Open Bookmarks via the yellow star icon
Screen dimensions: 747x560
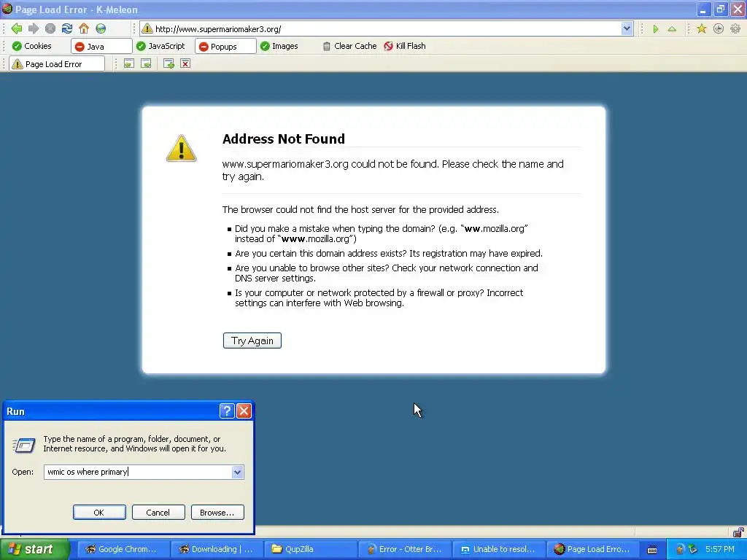point(702,29)
